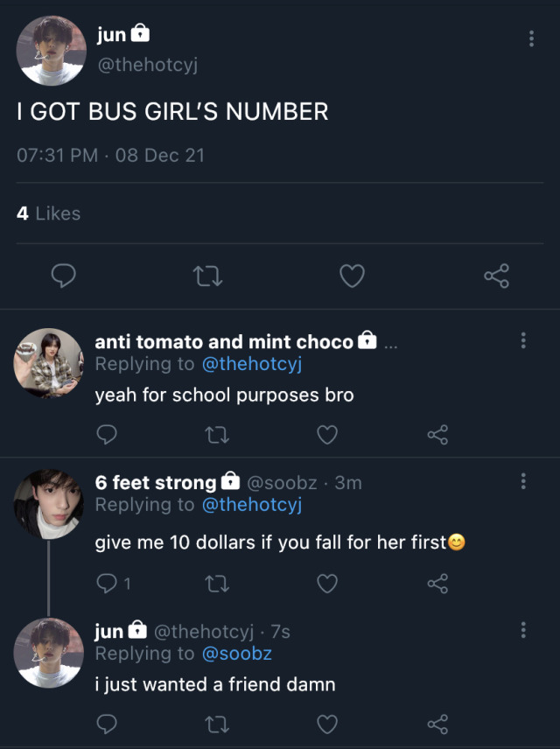Open more options on 6 feet strong's reply

523,481
